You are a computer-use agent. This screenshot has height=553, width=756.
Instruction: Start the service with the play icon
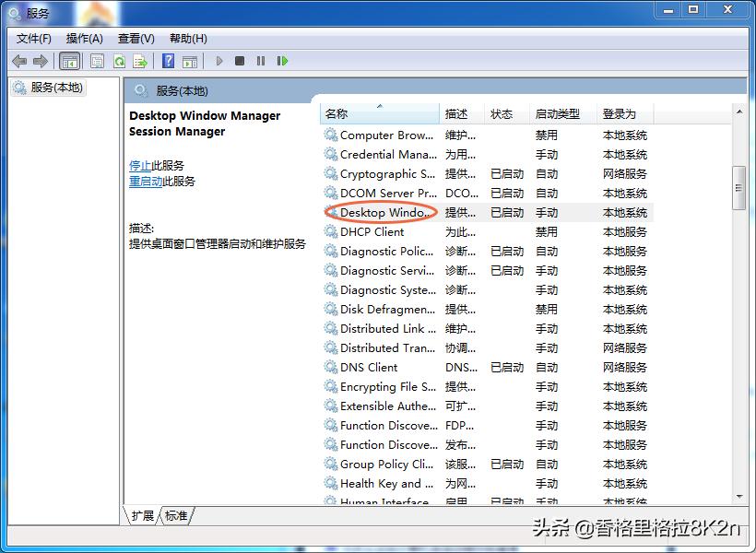(x=219, y=61)
